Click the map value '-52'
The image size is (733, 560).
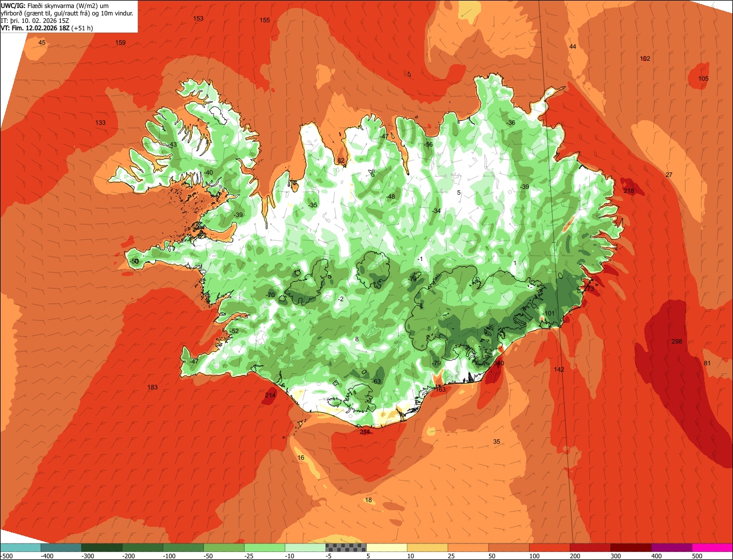pyautogui.click(x=234, y=332)
